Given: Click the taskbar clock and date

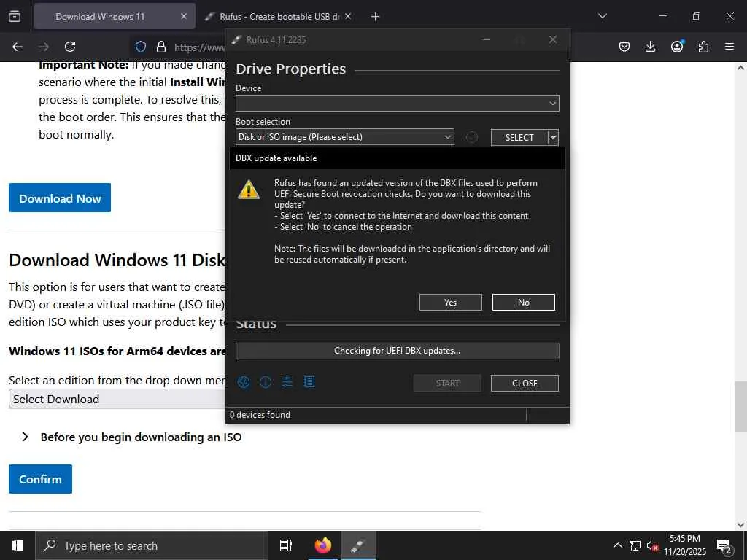Looking at the screenshot, I should click(x=685, y=545).
